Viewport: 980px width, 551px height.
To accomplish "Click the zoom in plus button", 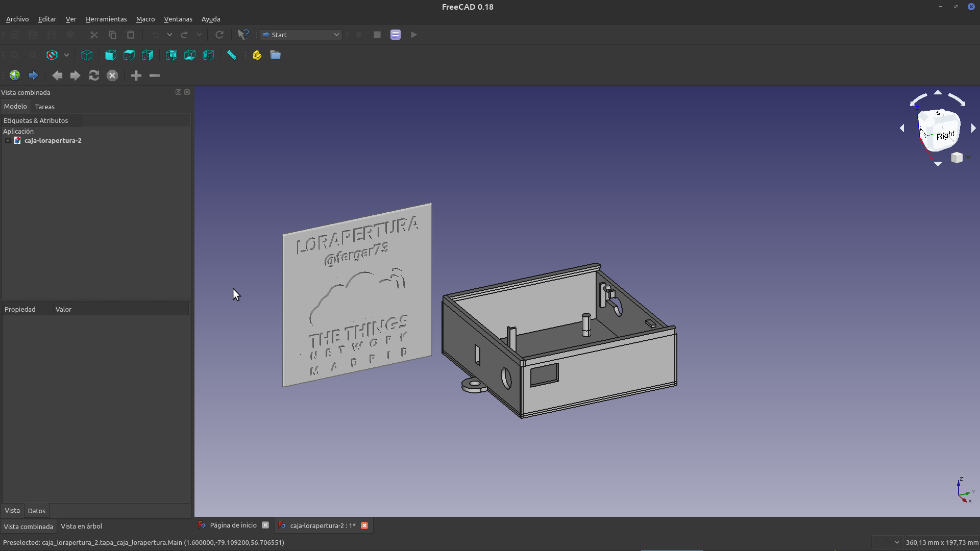I will (x=136, y=76).
